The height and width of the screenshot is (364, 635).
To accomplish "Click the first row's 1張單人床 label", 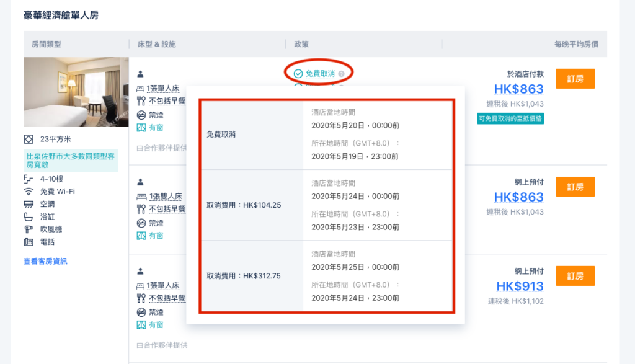I will (x=163, y=88).
